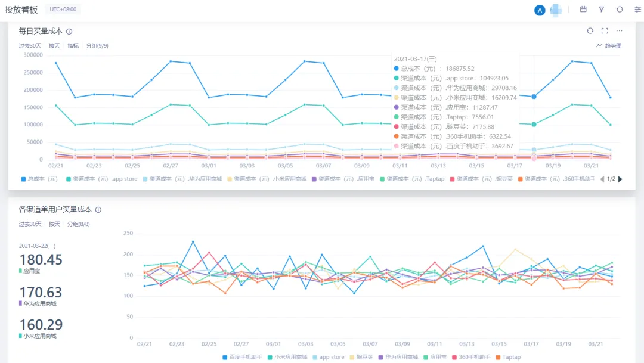Open 按天 selector in 各渠道单用户买量成本
The width and height of the screenshot is (644, 363).
point(54,224)
